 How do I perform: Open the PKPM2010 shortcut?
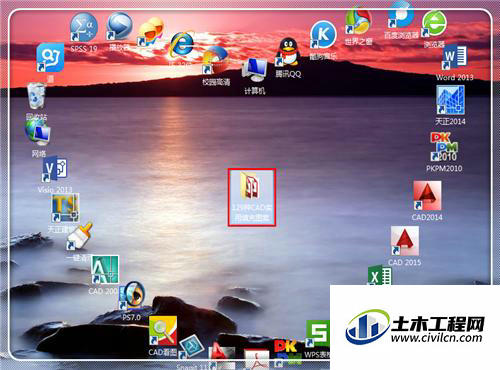[x=445, y=147]
